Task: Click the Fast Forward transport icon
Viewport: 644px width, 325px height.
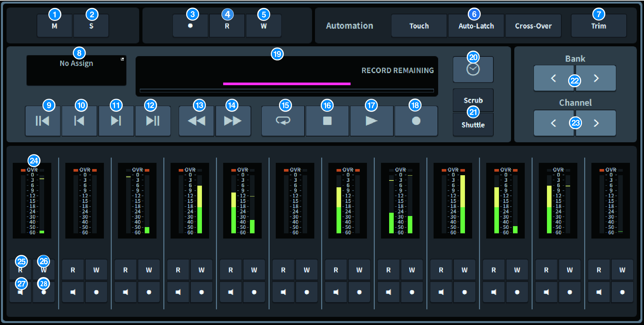Action: pos(233,121)
